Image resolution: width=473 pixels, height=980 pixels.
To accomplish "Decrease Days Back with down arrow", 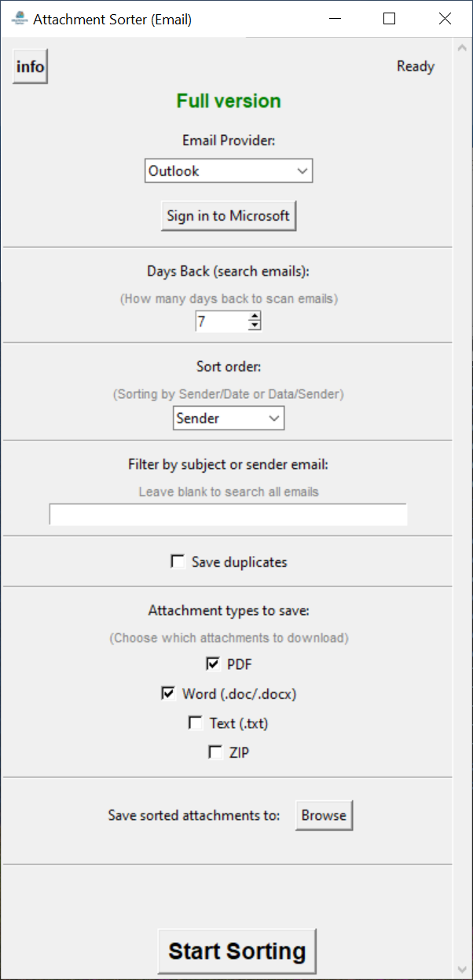I will [254, 326].
